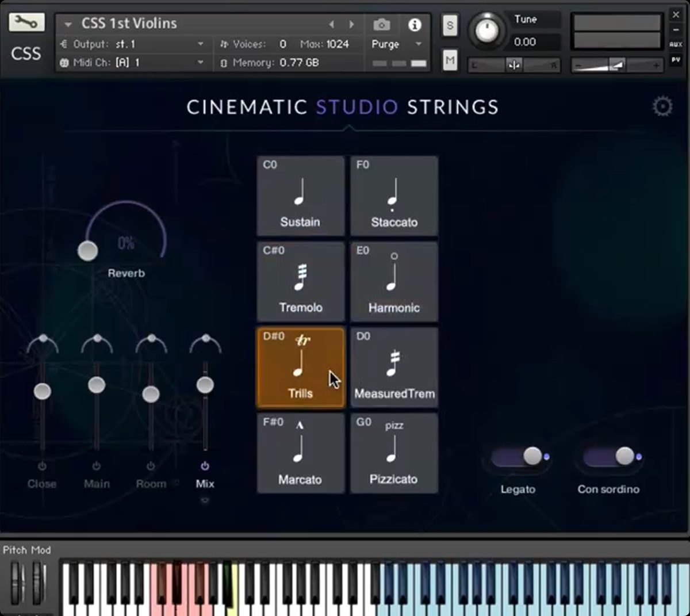Viewport: 690px width, 616px height.
Task: Adjust the instrument volume slider
Action: (x=618, y=65)
